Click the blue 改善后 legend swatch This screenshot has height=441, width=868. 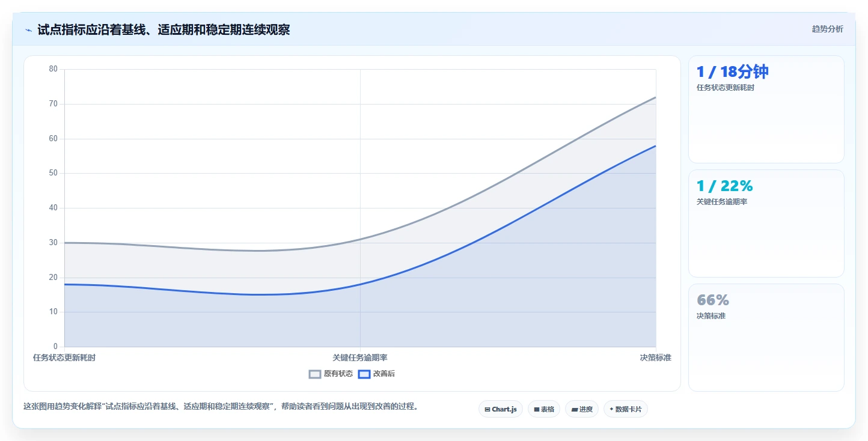click(x=364, y=374)
